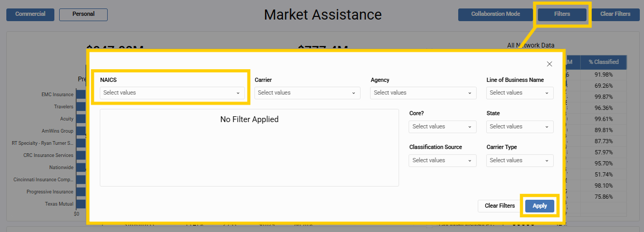Click the 96.36% classified value

pos(603,108)
